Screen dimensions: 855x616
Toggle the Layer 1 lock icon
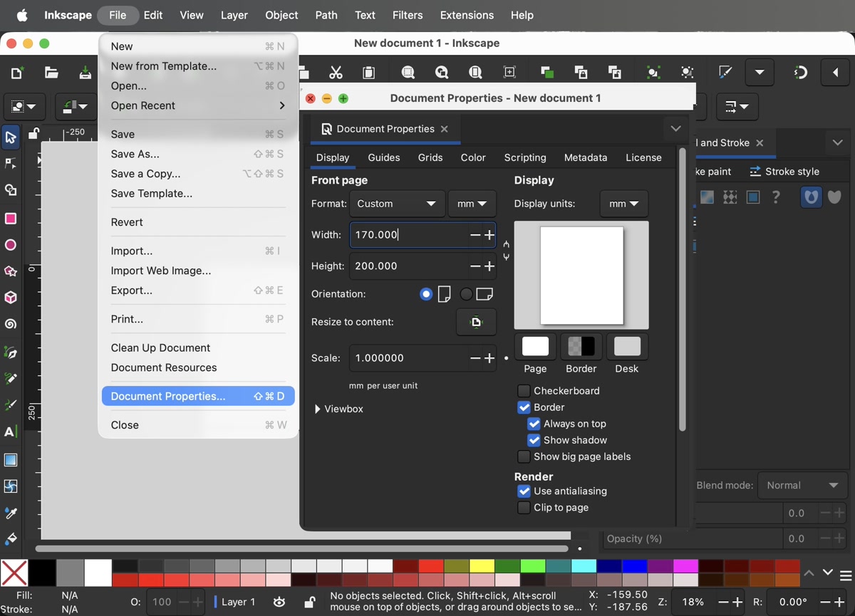(310, 602)
